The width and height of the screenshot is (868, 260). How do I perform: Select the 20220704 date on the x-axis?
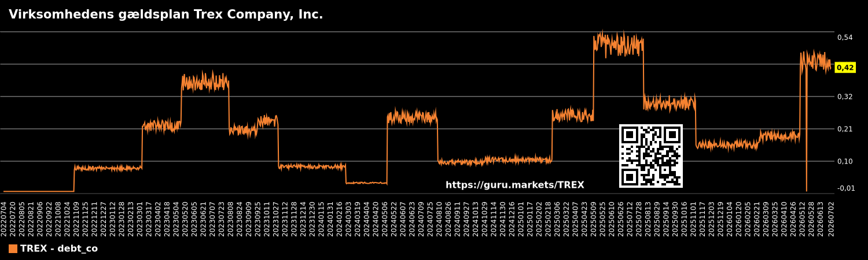(4, 218)
